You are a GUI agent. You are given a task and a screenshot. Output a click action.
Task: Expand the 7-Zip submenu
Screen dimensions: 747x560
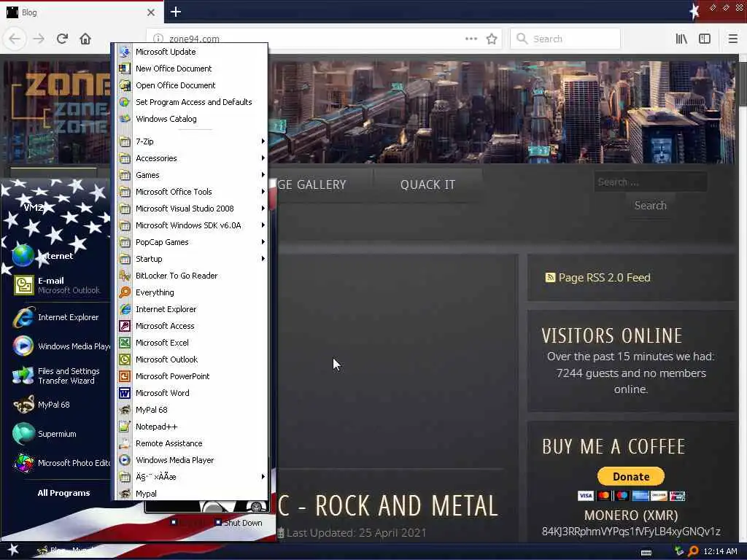point(192,141)
